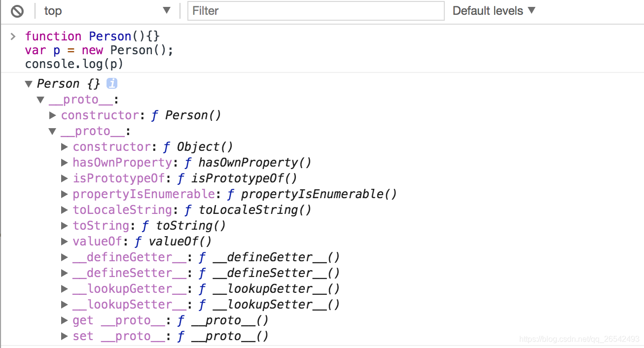This screenshot has width=644, height=348.
Task: Expand the hasOwnProperty entry
Action: point(65,163)
